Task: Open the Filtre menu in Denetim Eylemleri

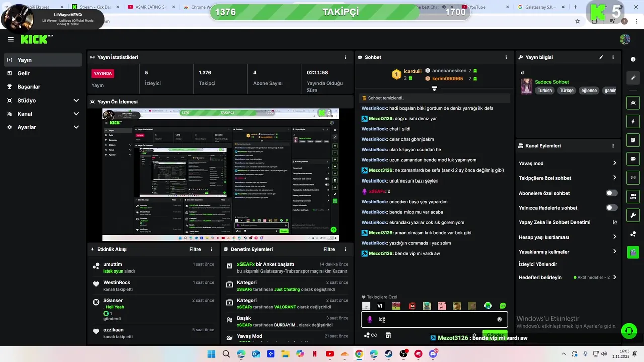Action: [x=329, y=249]
